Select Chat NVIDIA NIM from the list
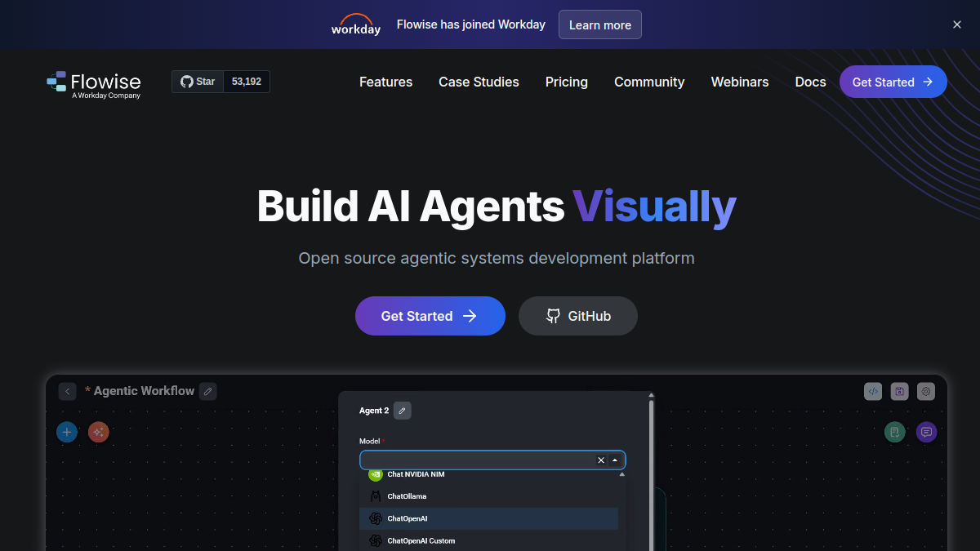The height and width of the screenshot is (551, 980). click(488, 474)
